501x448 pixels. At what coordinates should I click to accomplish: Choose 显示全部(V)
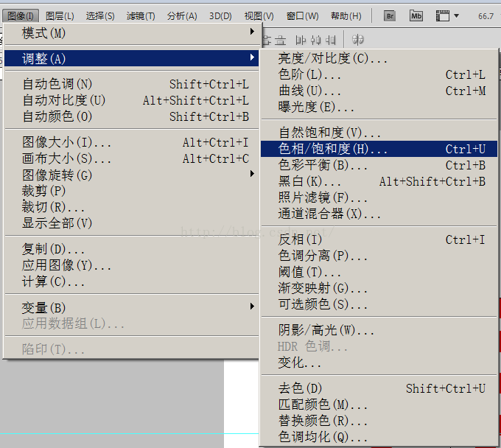tap(132, 223)
